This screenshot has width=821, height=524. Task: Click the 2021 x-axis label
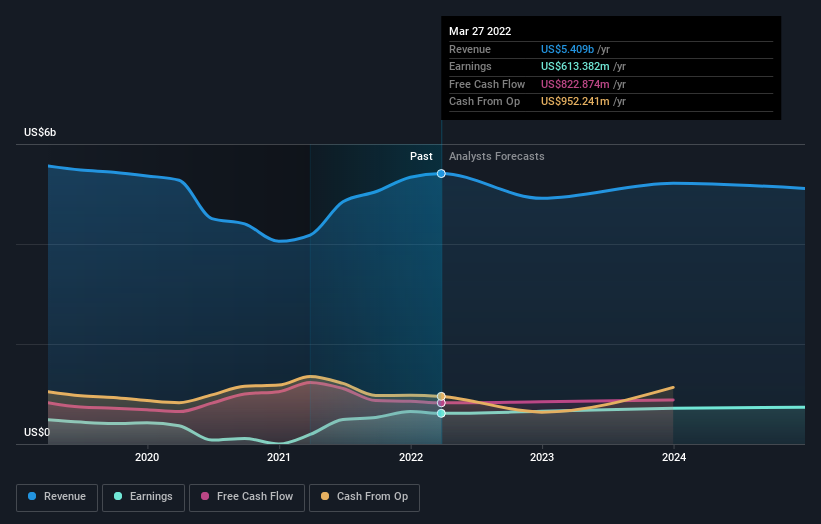coord(279,458)
